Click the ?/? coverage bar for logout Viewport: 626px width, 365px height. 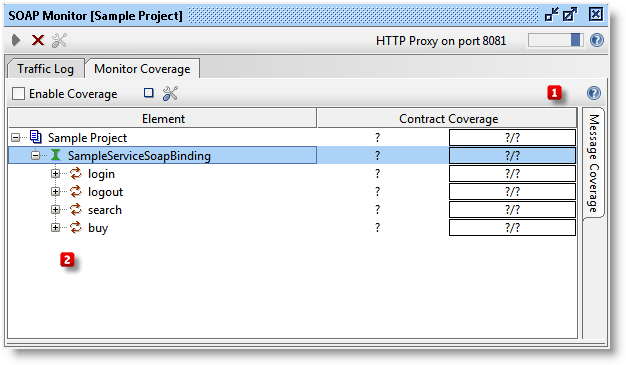coord(512,191)
